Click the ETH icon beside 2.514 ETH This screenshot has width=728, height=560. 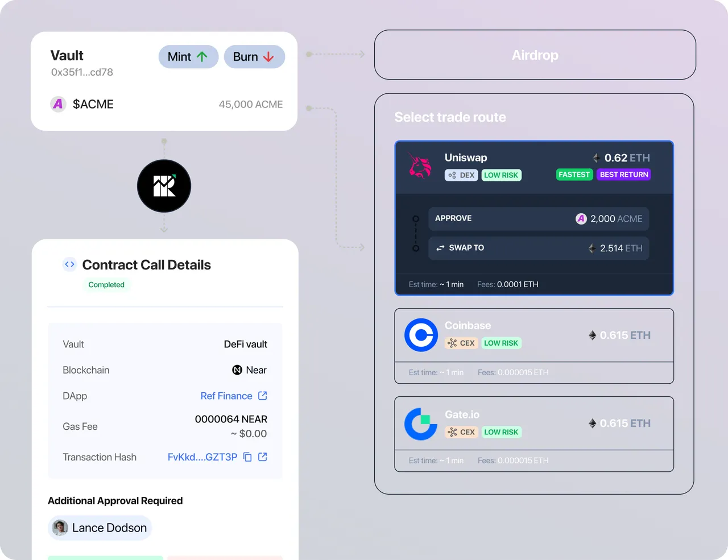point(592,248)
